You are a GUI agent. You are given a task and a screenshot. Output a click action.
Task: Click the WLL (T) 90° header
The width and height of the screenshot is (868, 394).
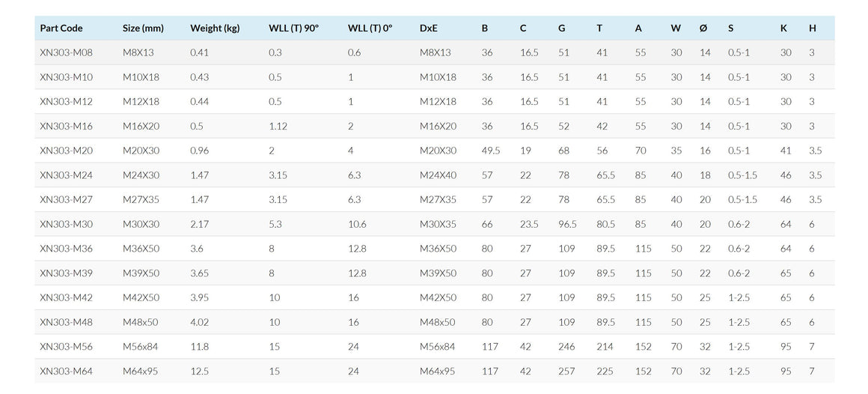(x=293, y=28)
